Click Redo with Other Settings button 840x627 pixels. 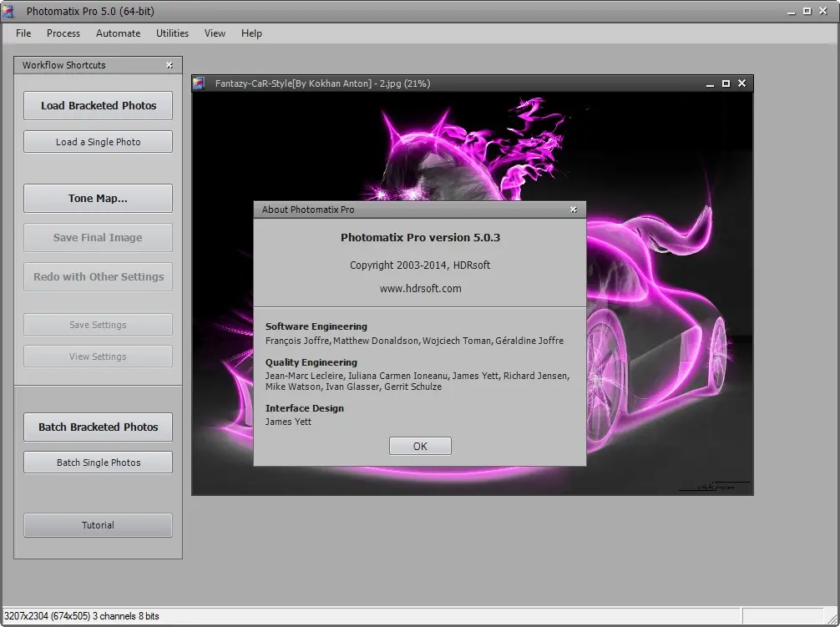pyautogui.click(x=98, y=277)
